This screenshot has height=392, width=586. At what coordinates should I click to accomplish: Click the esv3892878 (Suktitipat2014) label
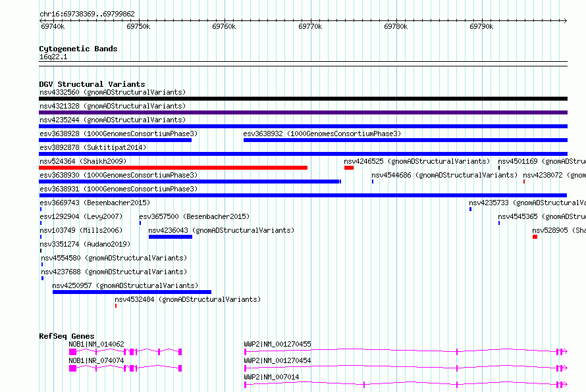coord(93,147)
